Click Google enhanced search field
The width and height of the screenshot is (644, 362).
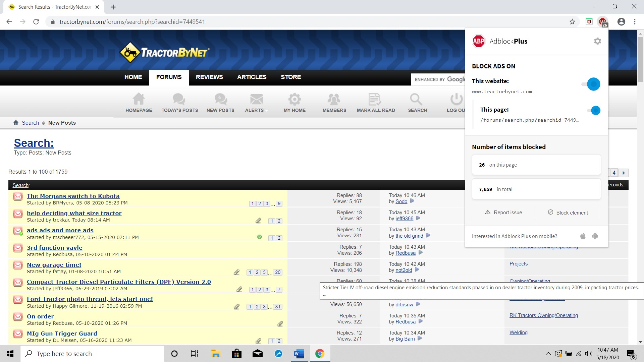(x=438, y=79)
